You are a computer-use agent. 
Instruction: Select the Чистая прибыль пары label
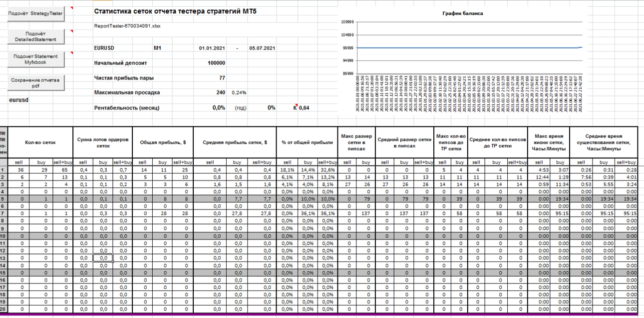coord(124,78)
